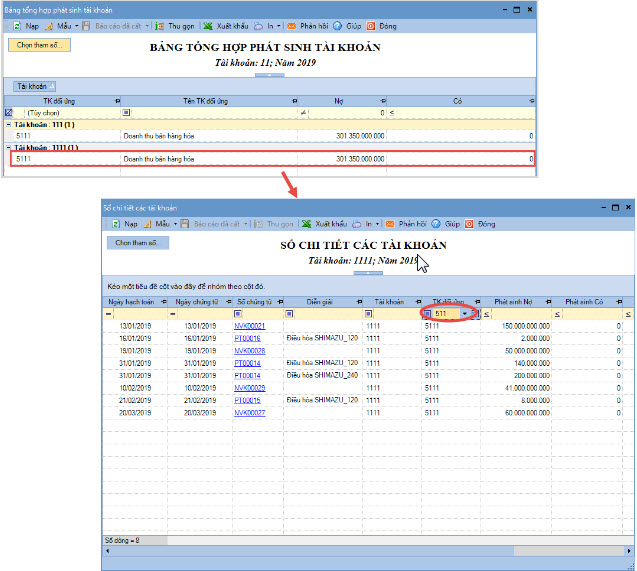Open Giúp help in Sổ chi tiết window
The height and width of the screenshot is (571, 637).
(x=446, y=224)
